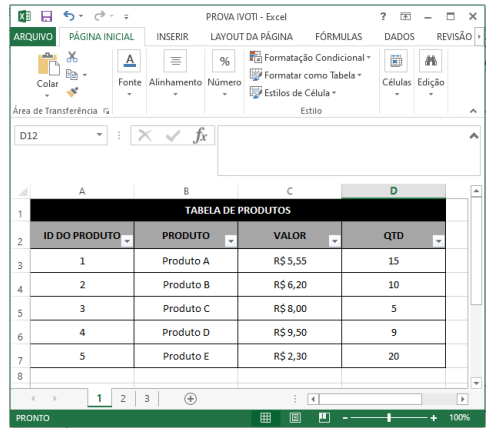The width and height of the screenshot is (493, 430).
Task: Expand the copy options arrow
Action: (x=85, y=75)
